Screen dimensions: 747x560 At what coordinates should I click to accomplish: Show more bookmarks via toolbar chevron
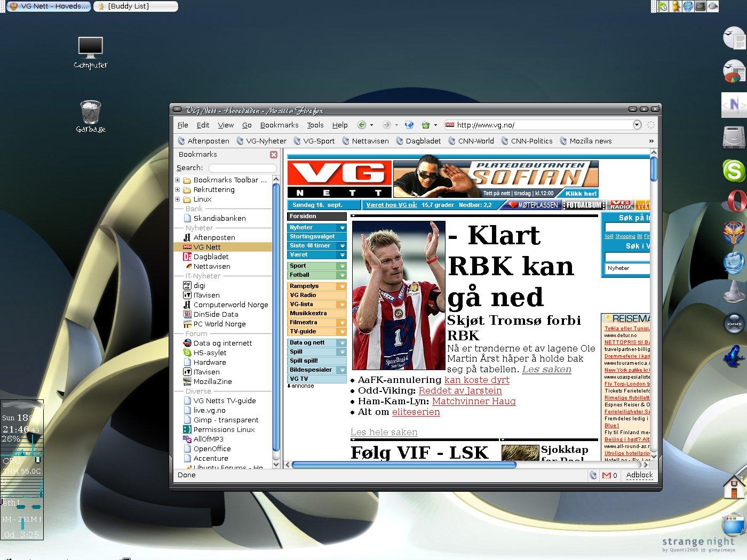pos(651,141)
